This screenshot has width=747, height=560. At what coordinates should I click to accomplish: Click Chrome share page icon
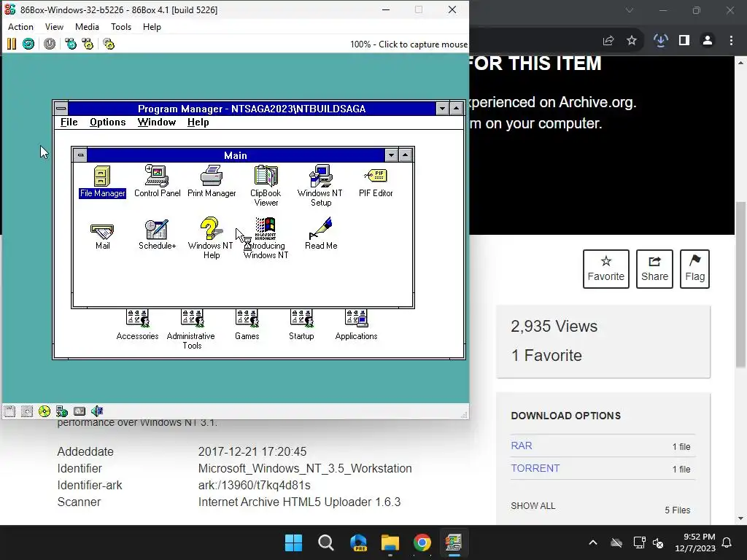coord(608,41)
